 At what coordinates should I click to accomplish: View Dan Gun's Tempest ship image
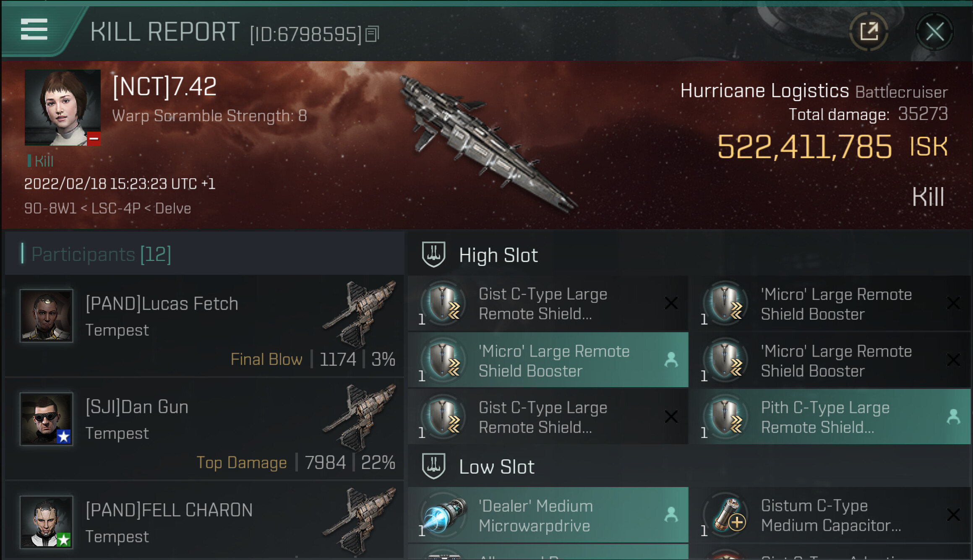point(359,417)
